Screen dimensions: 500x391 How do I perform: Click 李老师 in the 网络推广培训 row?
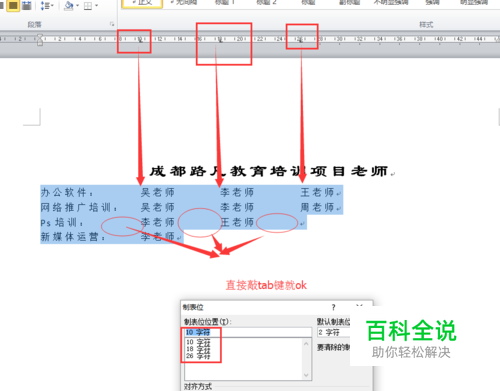[237, 207]
